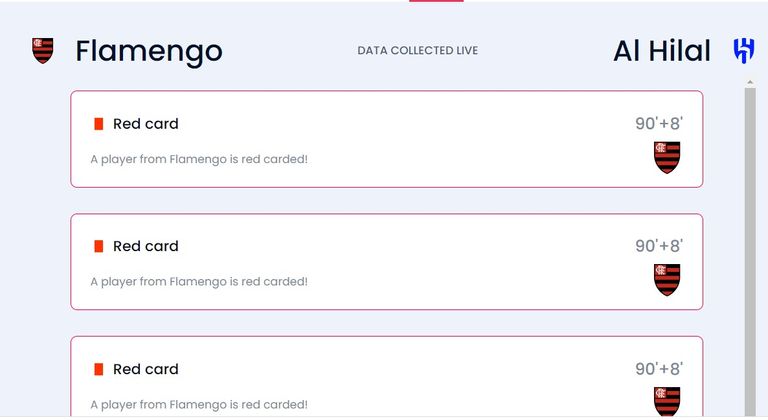Click the red card icon in the bottom event card
The image size is (768, 420).
[x=99, y=369]
